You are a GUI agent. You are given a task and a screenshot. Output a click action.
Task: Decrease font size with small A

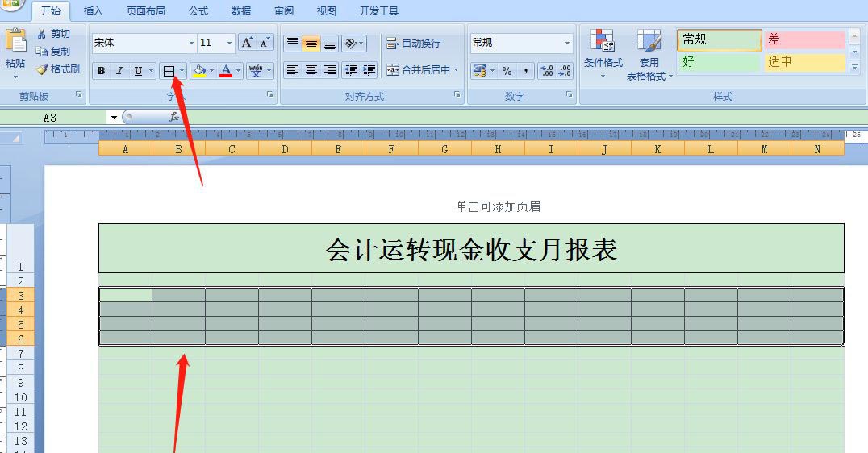pos(265,43)
